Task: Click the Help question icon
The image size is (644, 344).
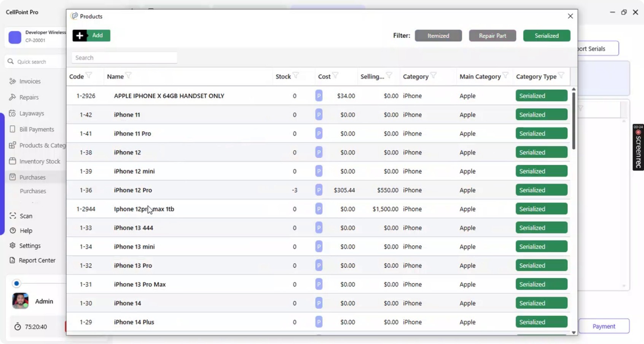Action: pyautogui.click(x=13, y=231)
